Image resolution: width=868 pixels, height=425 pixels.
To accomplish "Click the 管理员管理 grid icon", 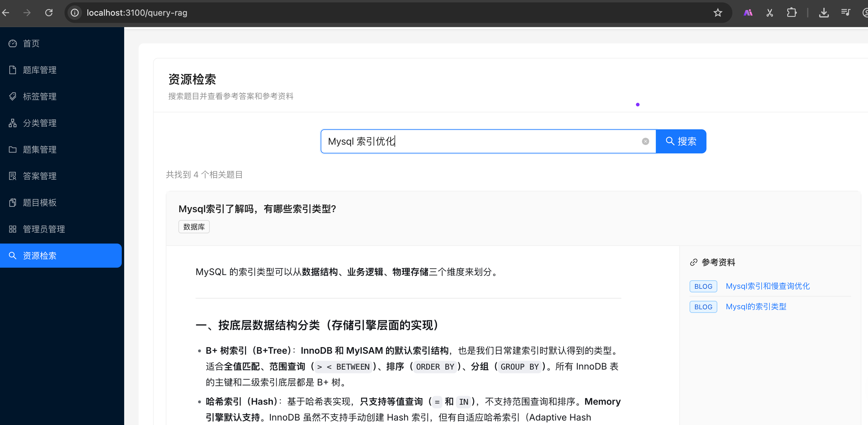I will (12, 229).
